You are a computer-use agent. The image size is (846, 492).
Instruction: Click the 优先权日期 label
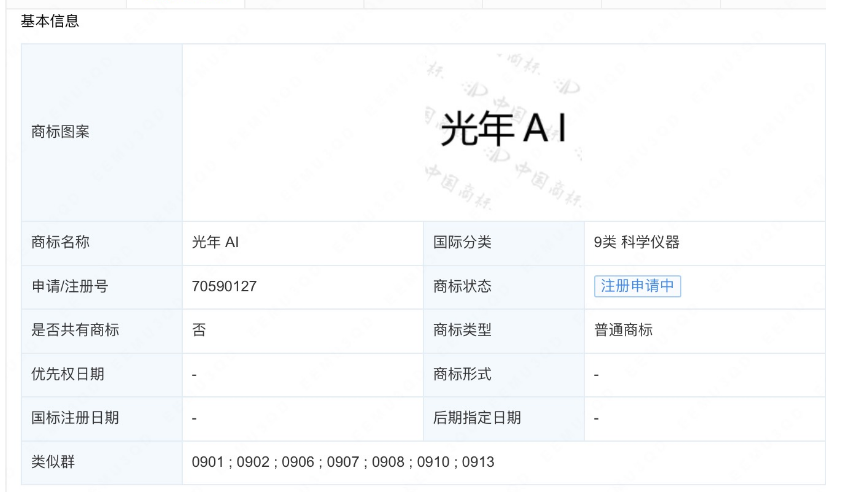67,374
